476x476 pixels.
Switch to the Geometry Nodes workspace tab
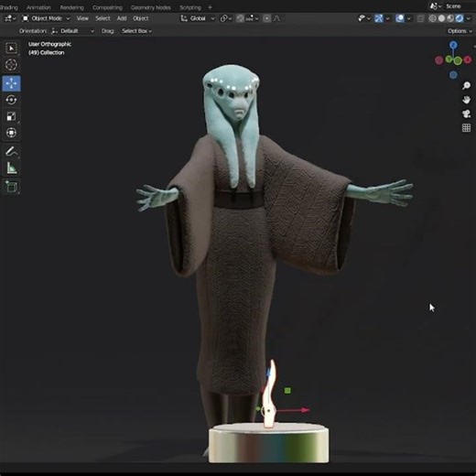[x=151, y=7]
